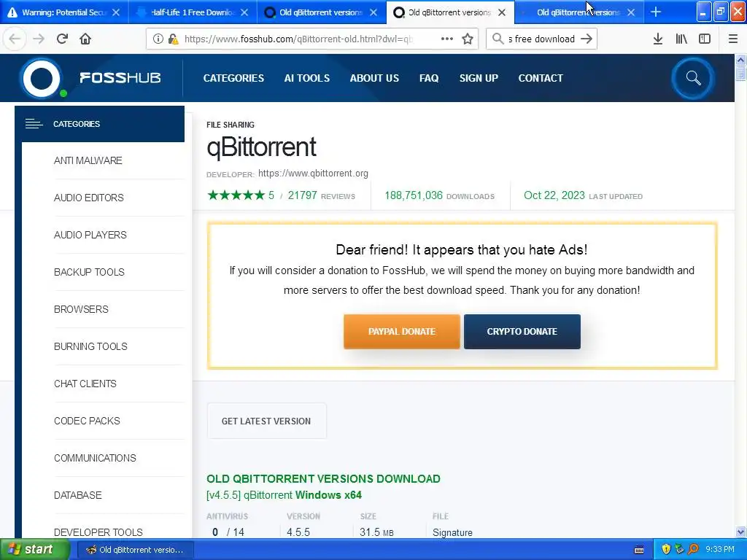Toggle the browser sidebar icon
The width and height of the screenshot is (747, 560).
point(705,39)
